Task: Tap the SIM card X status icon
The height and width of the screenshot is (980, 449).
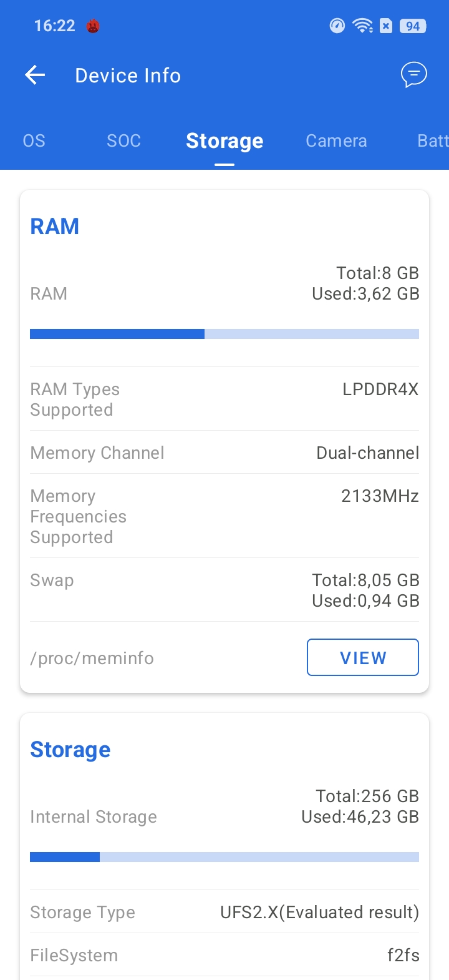Action: click(x=386, y=26)
